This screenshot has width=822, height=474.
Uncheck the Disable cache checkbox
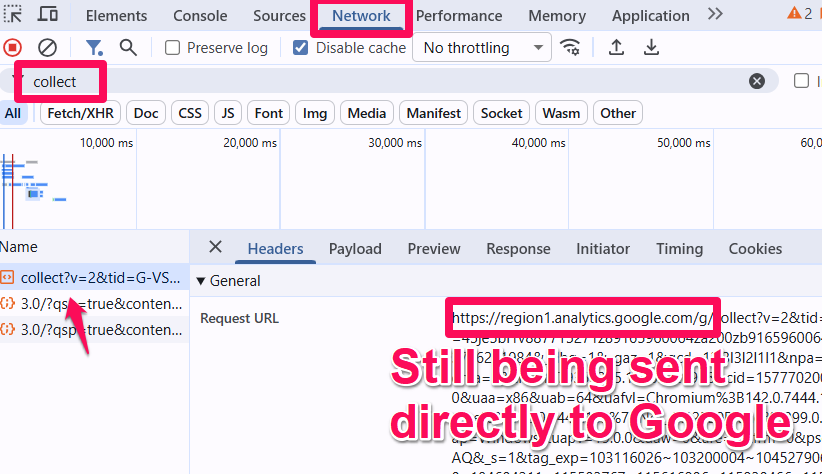point(301,48)
